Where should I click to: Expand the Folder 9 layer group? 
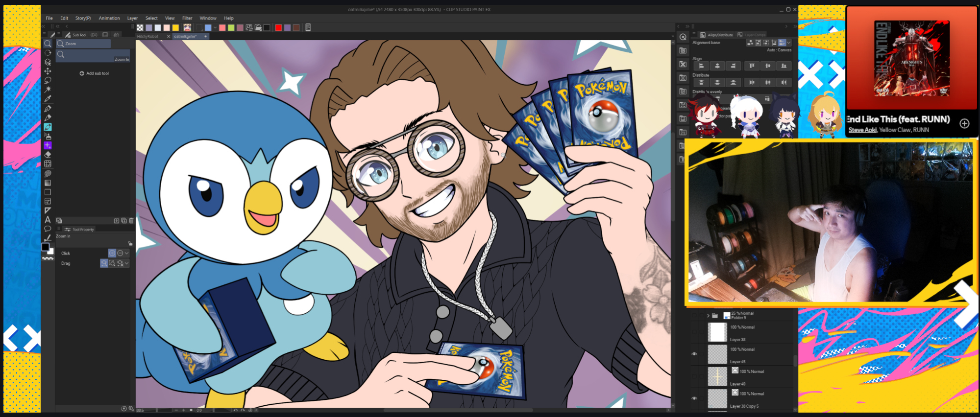click(708, 316)
